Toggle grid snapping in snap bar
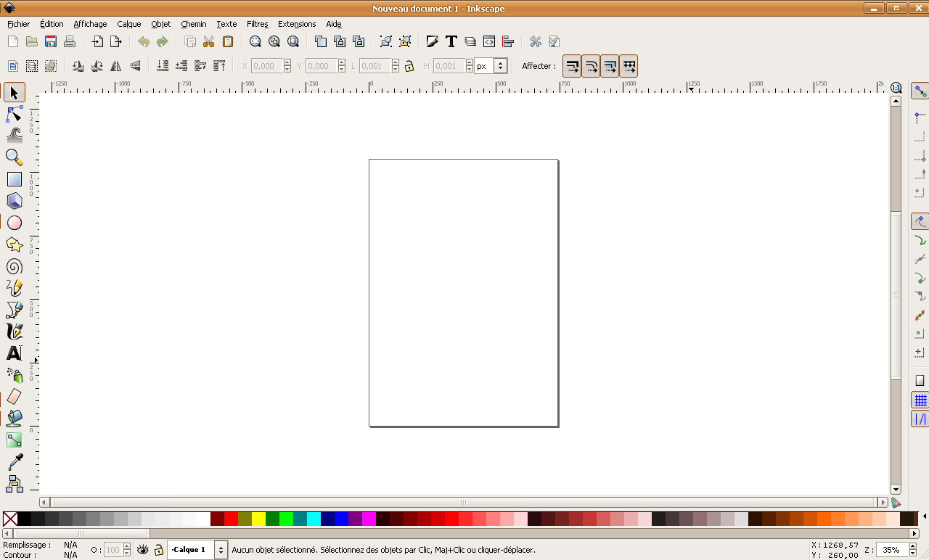929x560 pixels. pyautogui.click(x=920, y=400)
